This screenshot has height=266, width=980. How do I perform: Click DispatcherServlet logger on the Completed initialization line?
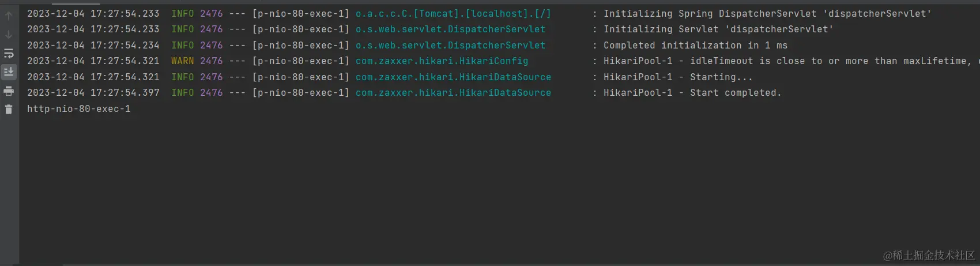click(450, 45)
